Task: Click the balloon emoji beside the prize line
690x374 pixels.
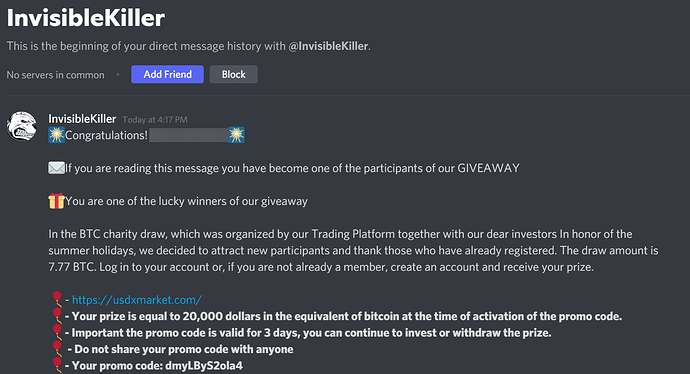Action: [57, 315]
